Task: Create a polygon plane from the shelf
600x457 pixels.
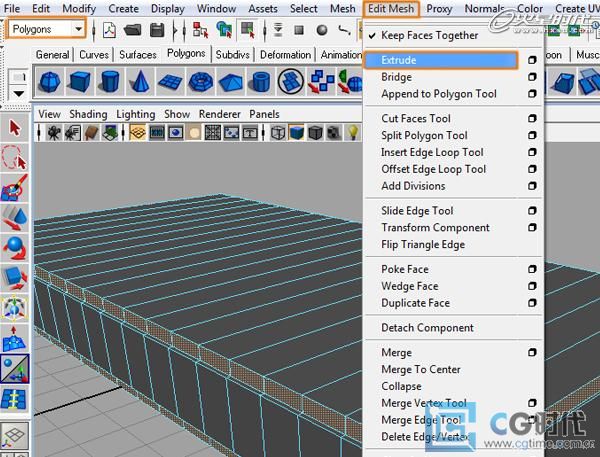Action: (x=170, y=82)
